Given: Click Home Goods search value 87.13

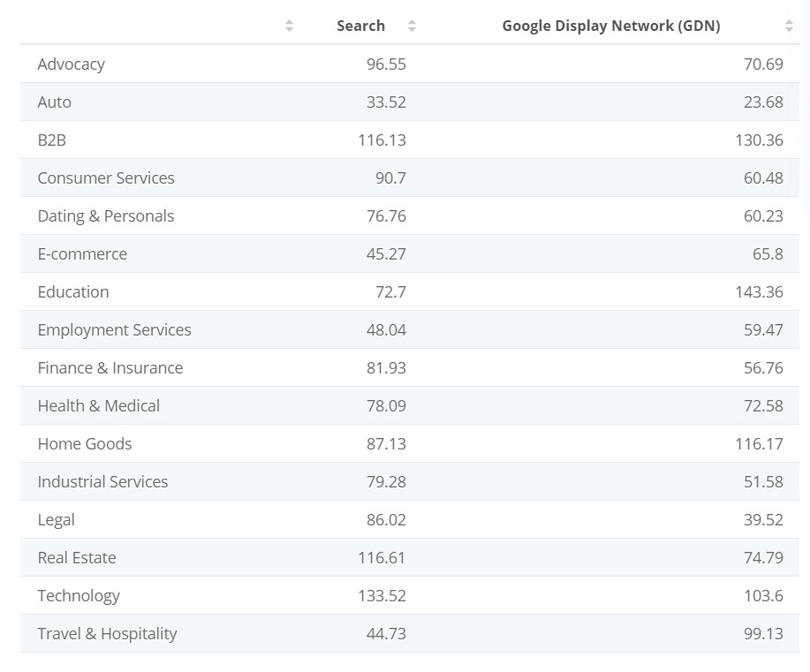Looking at the screenshot, I should pyautogui.click(x=386, y=443).
